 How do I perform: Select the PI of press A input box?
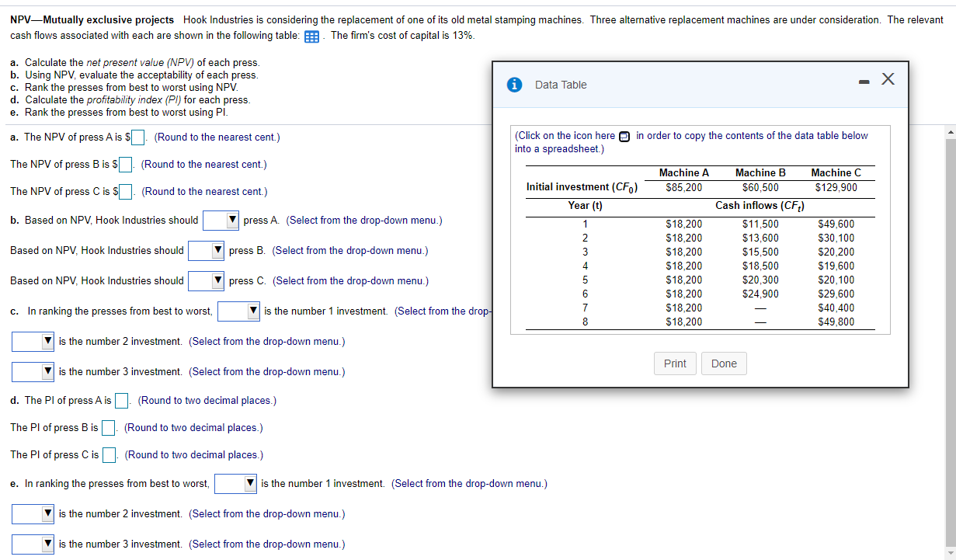pyautogui.click(x=122, y=401)
